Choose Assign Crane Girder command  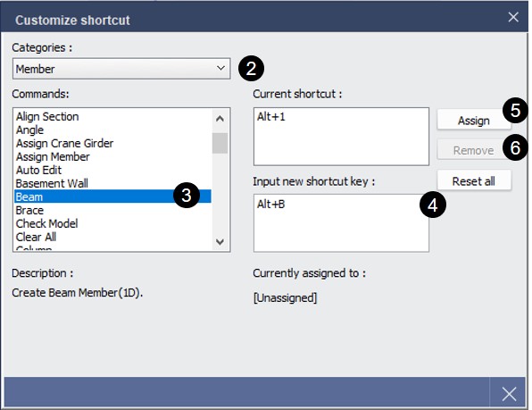pyautogui.click(x=112, y=144)
